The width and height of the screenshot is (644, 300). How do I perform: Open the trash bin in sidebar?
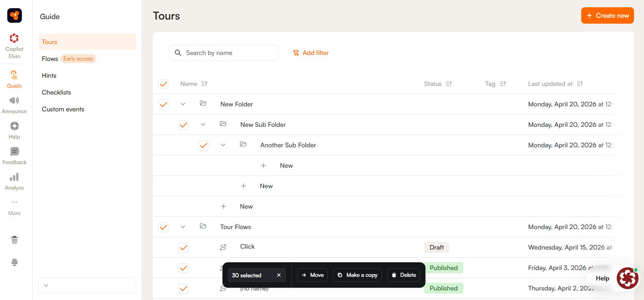(x=15, y=240)
